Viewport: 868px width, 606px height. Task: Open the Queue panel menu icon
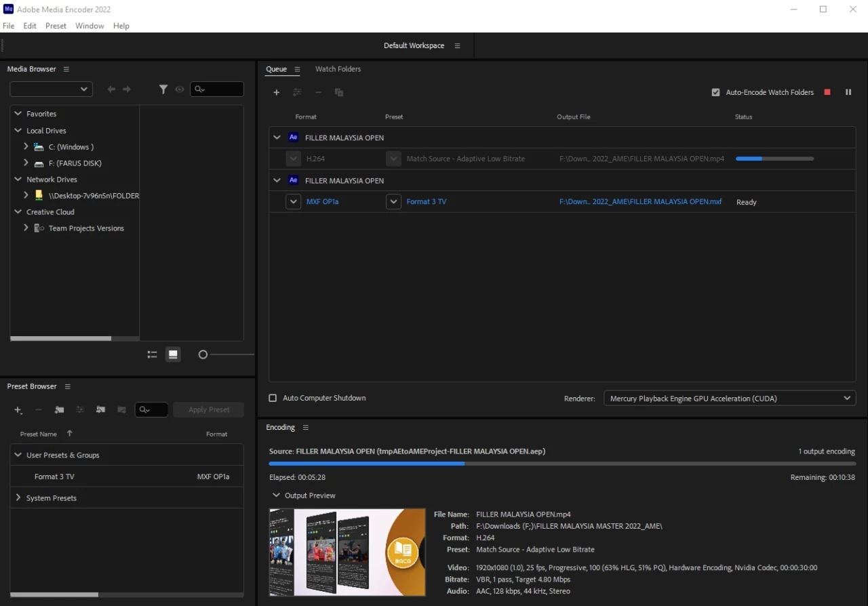(x=297, y=69)
